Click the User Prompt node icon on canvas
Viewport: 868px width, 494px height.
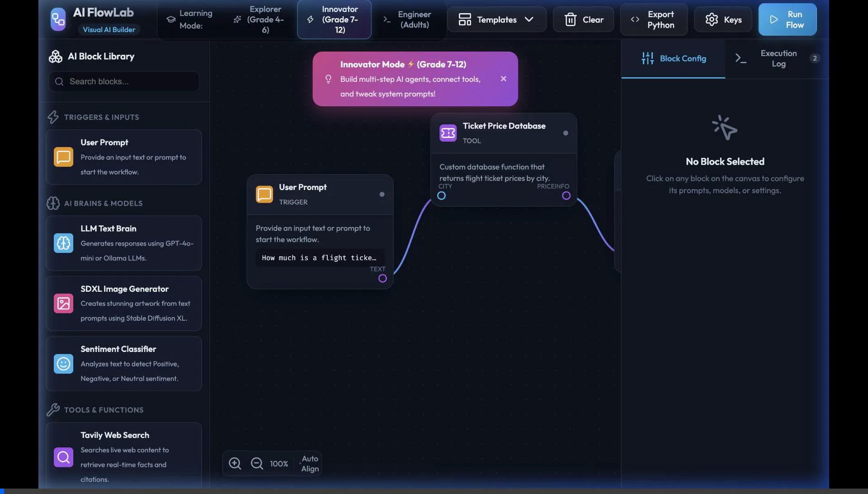(x=264, y=195)
